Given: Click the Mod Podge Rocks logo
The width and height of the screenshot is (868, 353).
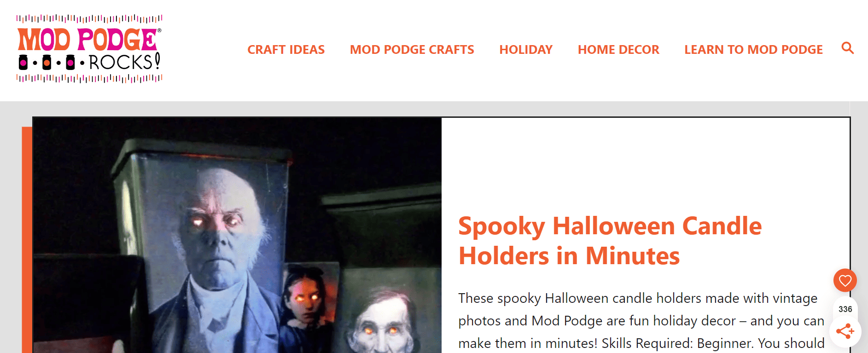Looking at the screenshot, I should pos(89,49).
